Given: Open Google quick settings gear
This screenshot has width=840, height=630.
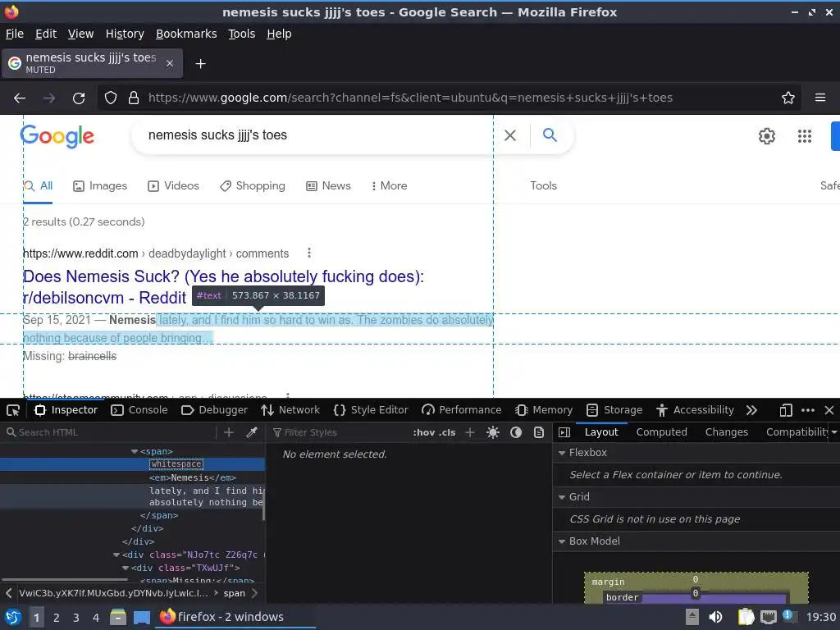Looking at the screenshot, I should pos(767,136).
